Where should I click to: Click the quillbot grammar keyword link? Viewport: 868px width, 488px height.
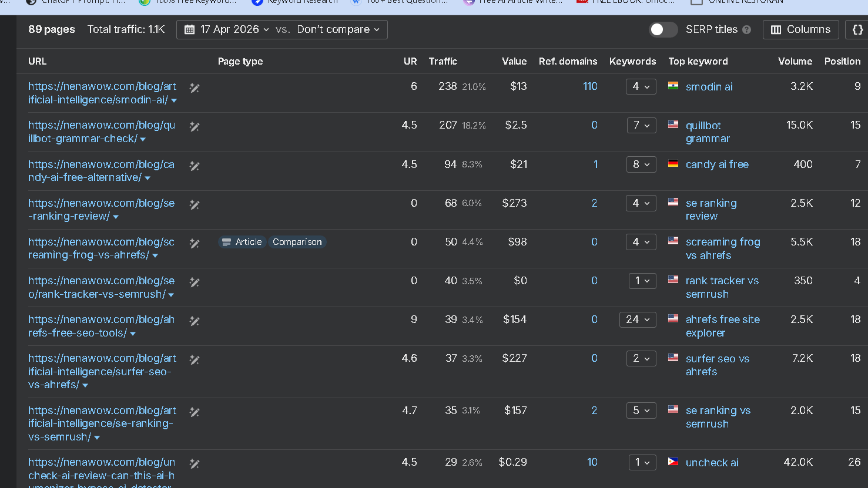(708, 132)
